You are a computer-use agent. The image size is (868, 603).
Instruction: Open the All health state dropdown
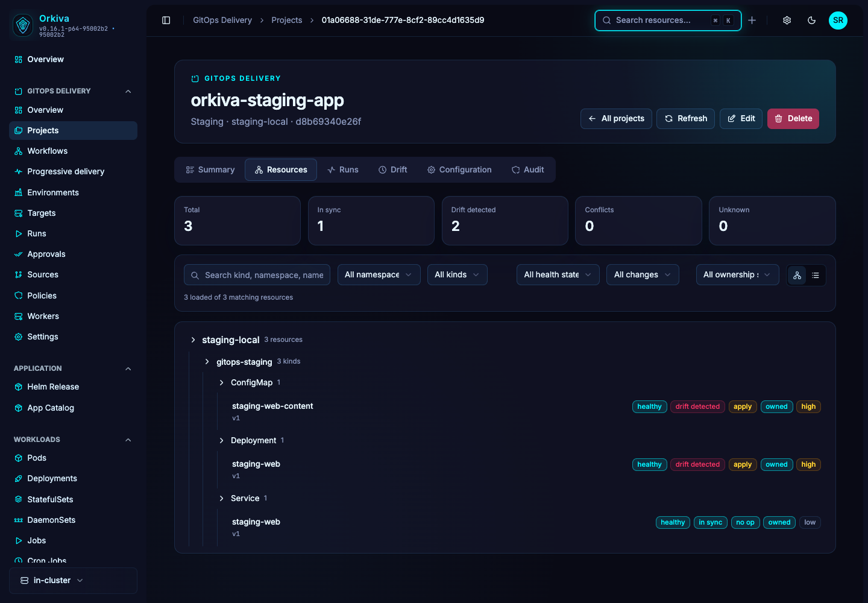pyautogui.click(x=558, y=275)
